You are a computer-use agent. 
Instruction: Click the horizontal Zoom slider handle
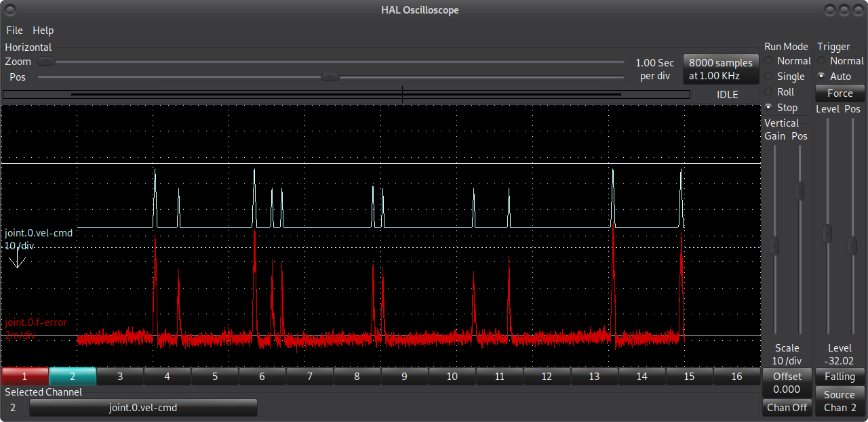(x=46, y=62)
